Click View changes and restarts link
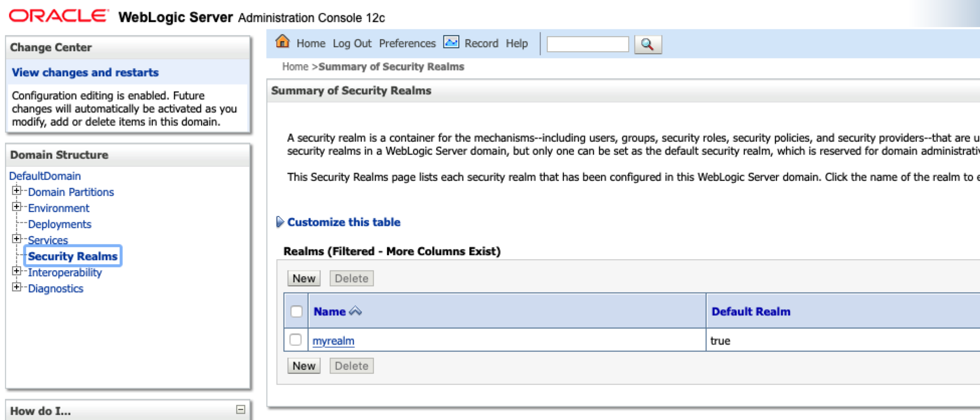Screen dimensions: 980x420 85,72
